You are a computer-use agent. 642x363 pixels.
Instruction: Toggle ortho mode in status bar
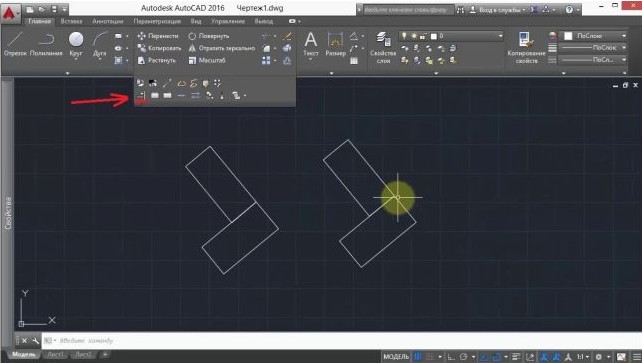[x=451, y=357]
